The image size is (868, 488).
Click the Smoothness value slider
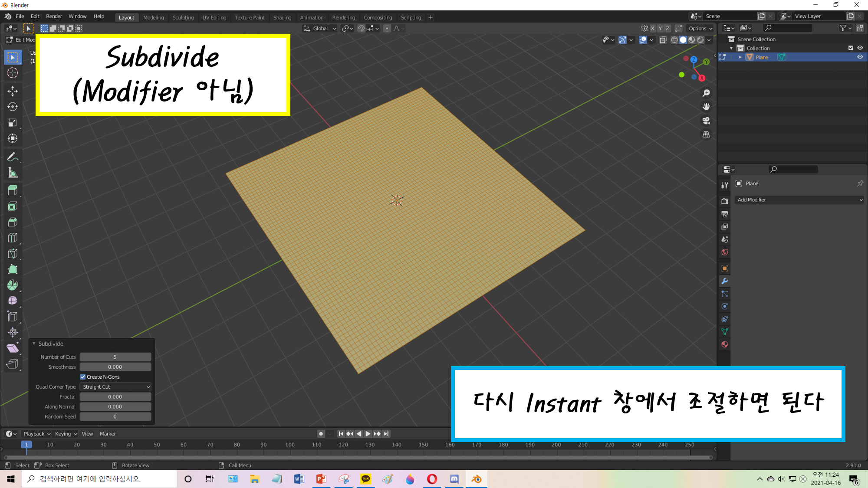115,367
